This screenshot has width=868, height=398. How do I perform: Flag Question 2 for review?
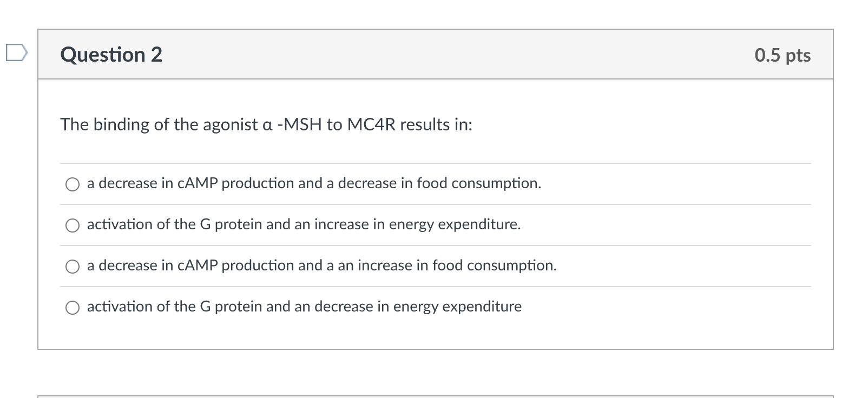16,54
